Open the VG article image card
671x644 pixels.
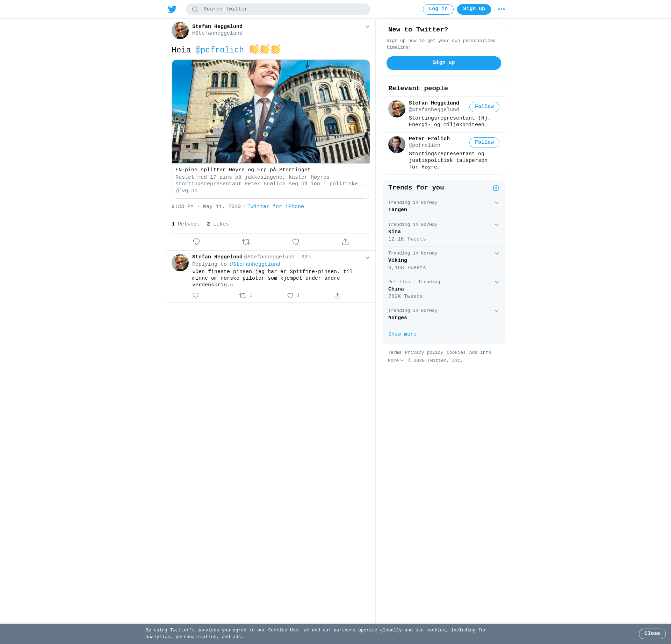pyautogui.click(x=271, y=112)
